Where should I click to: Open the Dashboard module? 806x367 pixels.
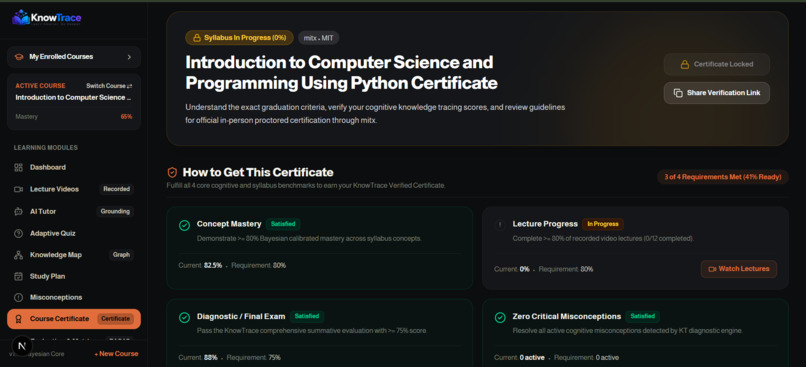74,168
